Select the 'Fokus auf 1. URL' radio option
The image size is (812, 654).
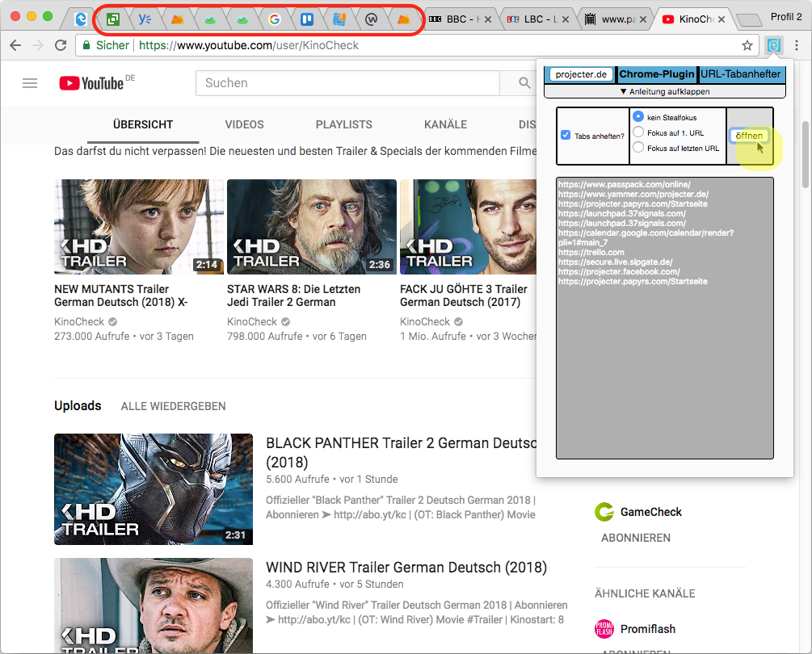638,132
